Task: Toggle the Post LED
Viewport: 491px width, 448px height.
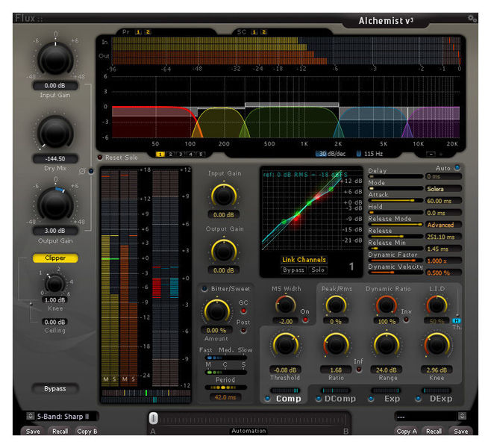Action: click(x=243, y=330)
